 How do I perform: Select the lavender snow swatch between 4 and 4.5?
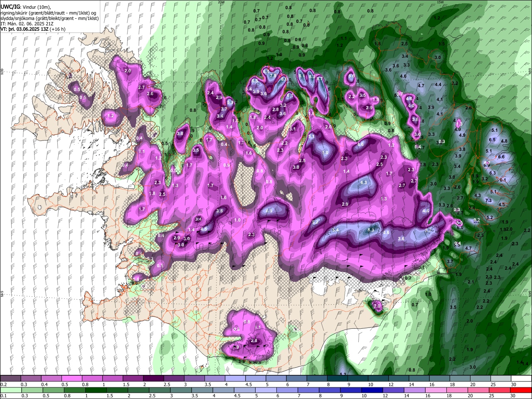(235, 379)
